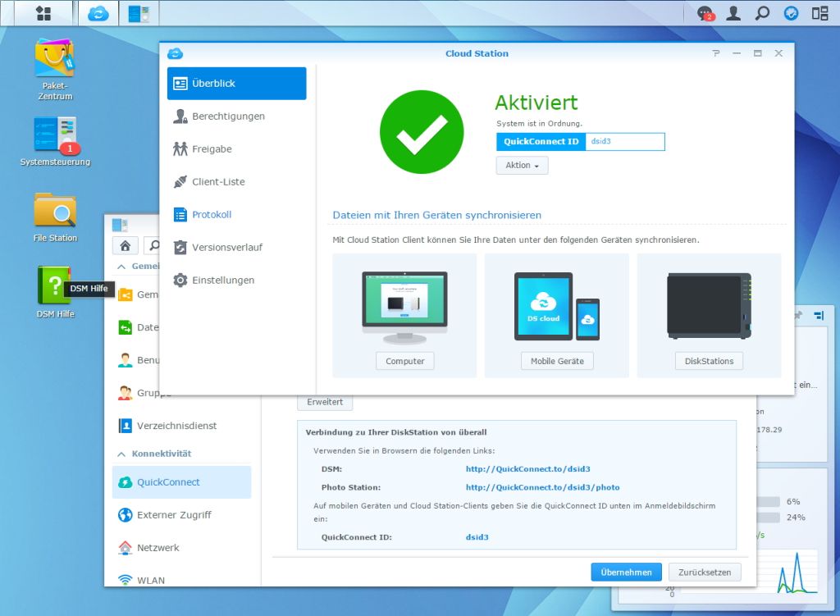840x616 pixels.
Task: Click the DS cloud tablet thumbnail
Action: (543, 307)
